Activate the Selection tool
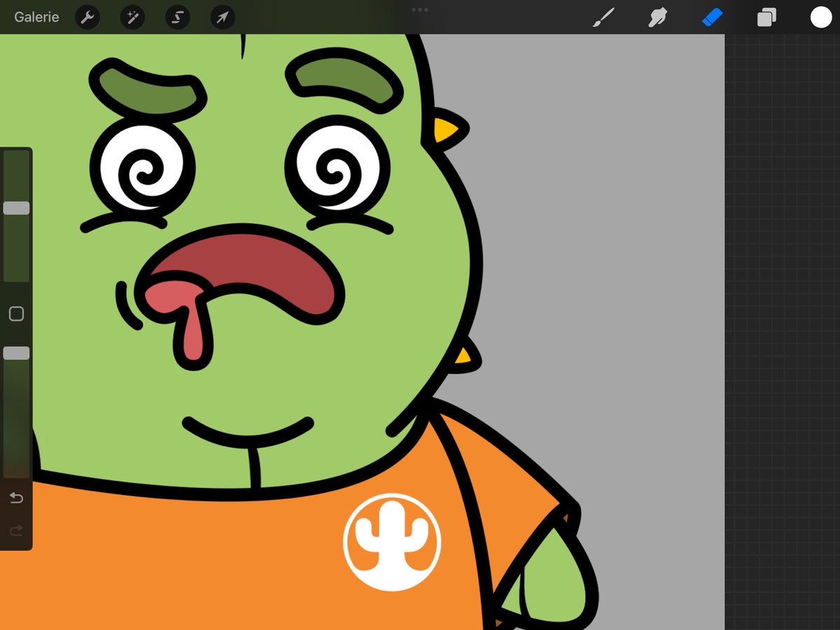This screenshot has width=840, height=630. (178, 17)
